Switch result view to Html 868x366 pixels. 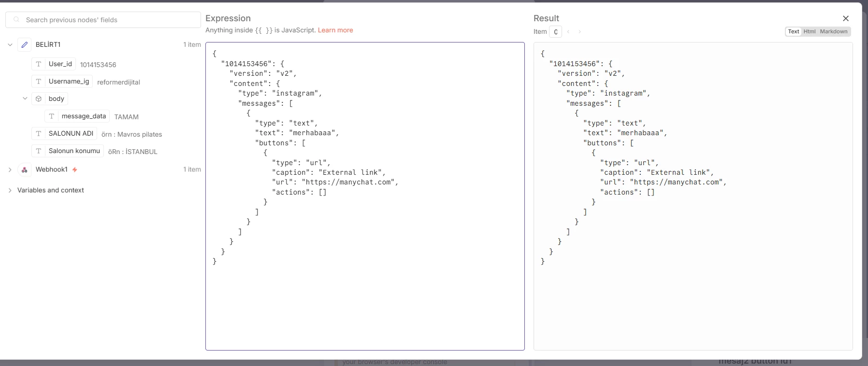tap(810, 31)
